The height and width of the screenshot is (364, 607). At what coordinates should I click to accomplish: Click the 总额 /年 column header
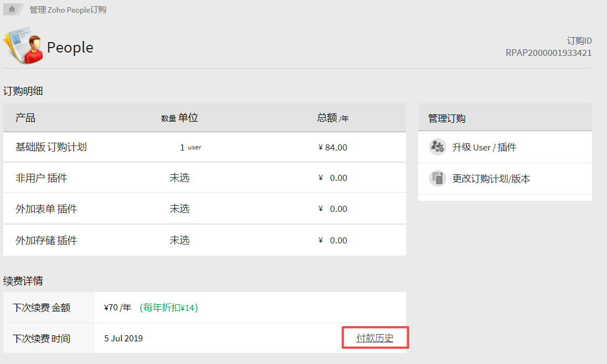(x=333, y=118)
